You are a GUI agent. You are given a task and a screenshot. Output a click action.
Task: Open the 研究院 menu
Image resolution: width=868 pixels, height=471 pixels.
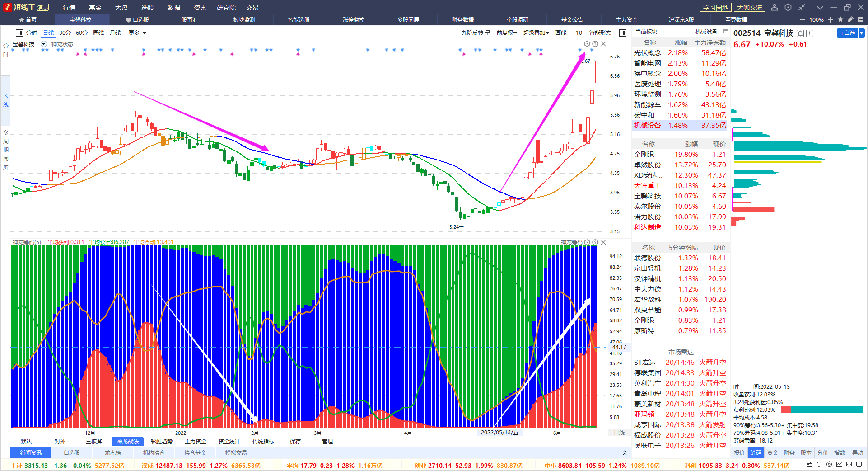(226, 8)
